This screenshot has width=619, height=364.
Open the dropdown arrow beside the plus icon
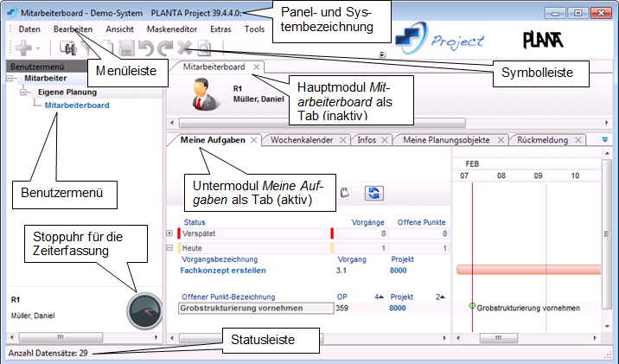coord(38,48)
